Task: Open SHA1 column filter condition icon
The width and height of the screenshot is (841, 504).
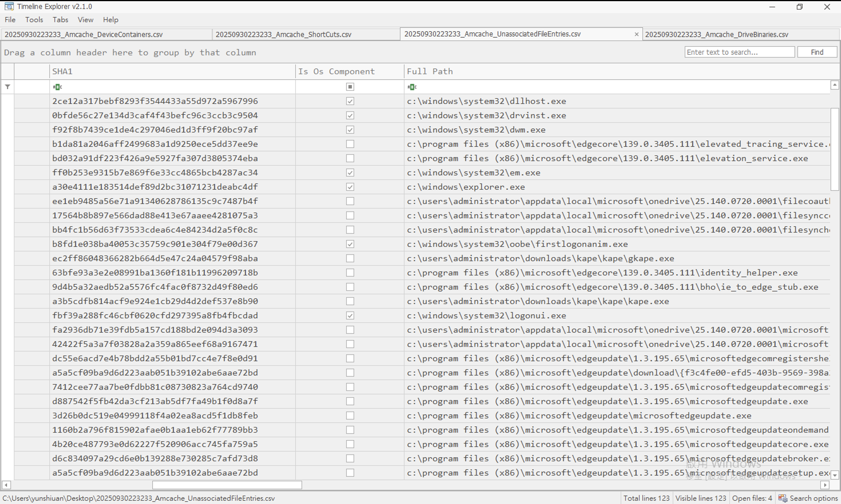Action: pos(57,87)
